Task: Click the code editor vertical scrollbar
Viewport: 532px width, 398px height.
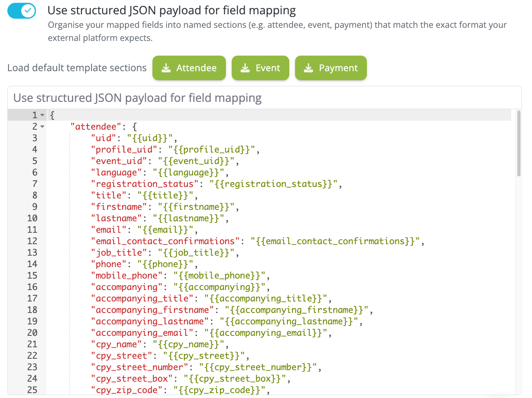Action: click(519, 143)
